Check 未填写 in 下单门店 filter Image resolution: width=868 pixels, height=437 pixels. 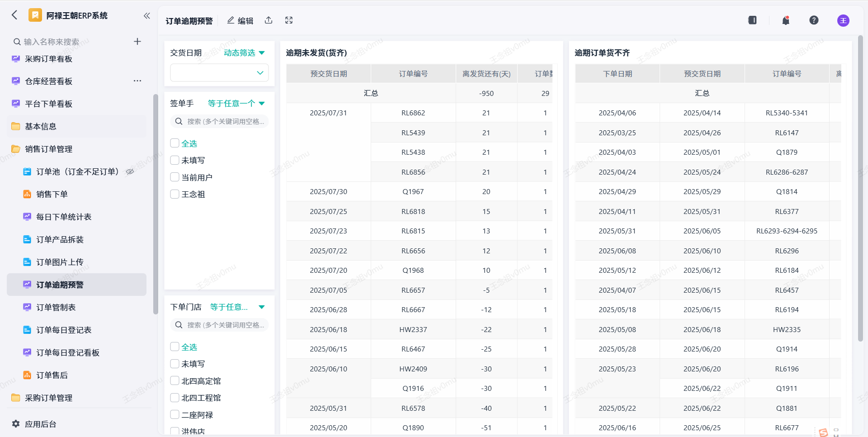click(x=175, y=364)
